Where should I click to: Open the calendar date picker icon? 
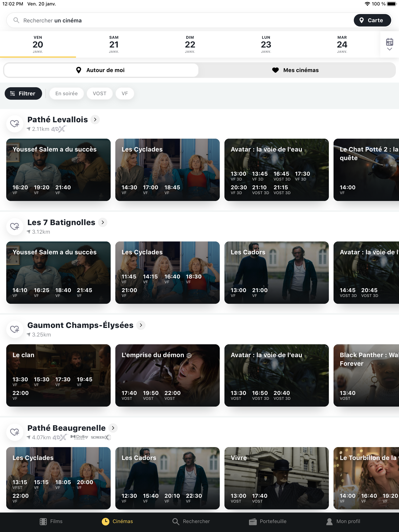[x=389, y=44]
